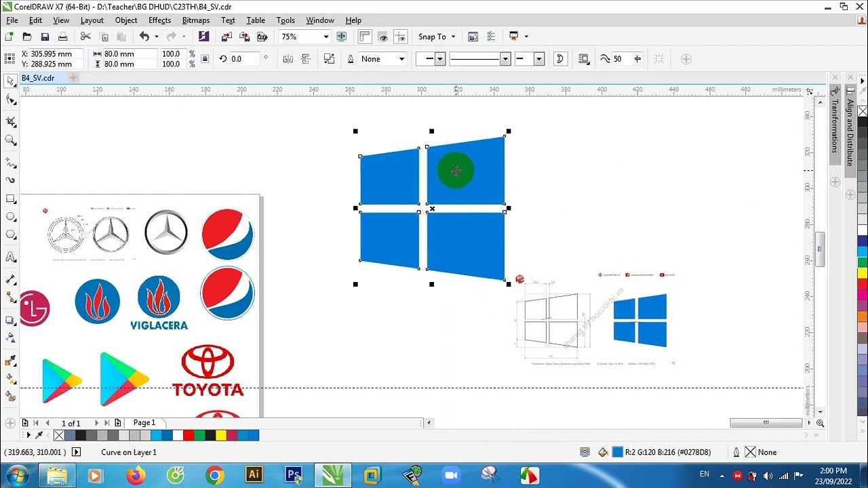Open the Bitmaps menu
This screenshot has width=868, height=488.
[196, 20]
